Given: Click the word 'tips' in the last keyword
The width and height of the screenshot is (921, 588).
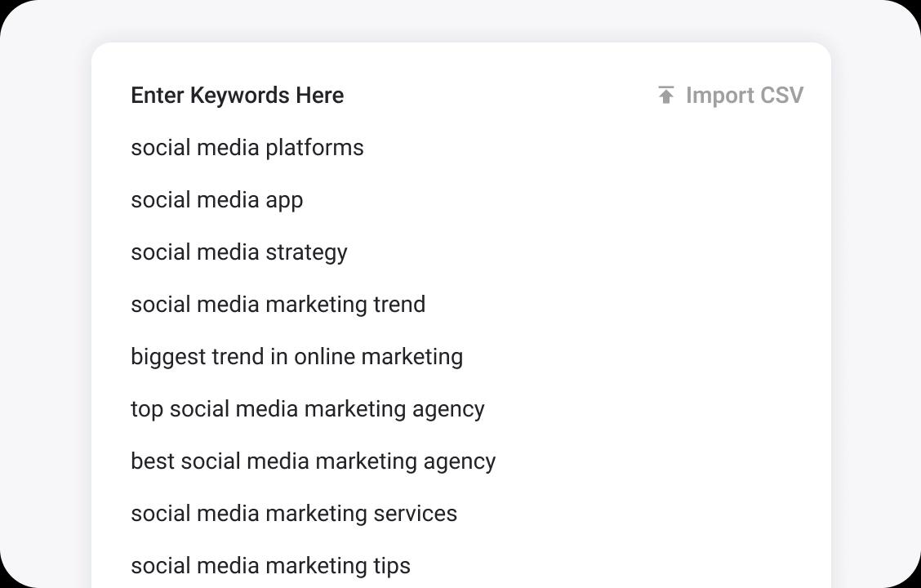Looking at the screenshot, I should coord(391,566).
